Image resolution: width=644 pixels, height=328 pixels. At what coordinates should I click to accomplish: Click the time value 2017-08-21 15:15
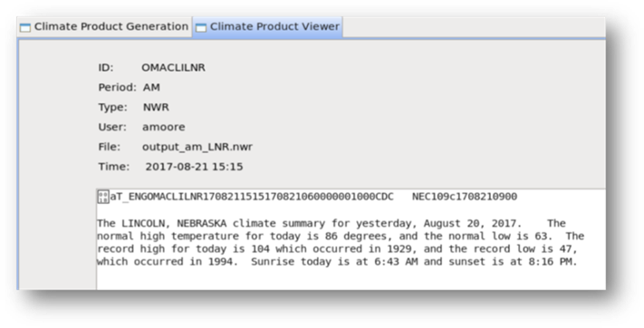point(194,167)
